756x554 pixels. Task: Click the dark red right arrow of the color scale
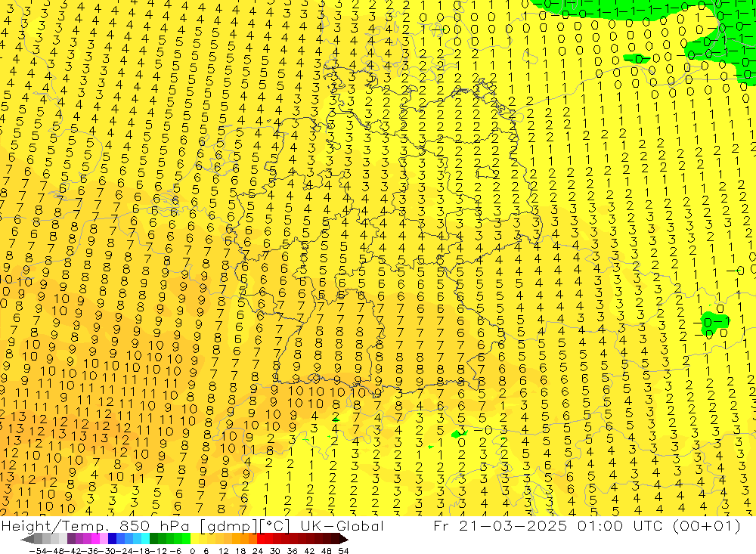coord(343,539)
